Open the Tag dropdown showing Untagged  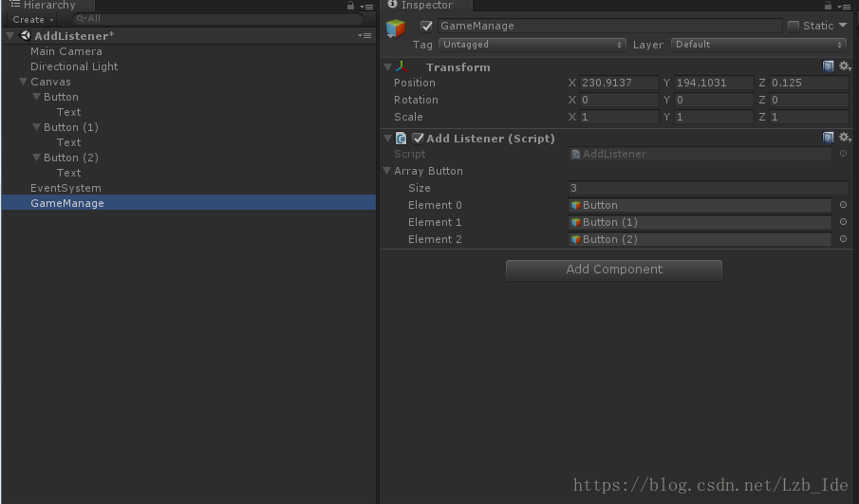pos(532,45)
